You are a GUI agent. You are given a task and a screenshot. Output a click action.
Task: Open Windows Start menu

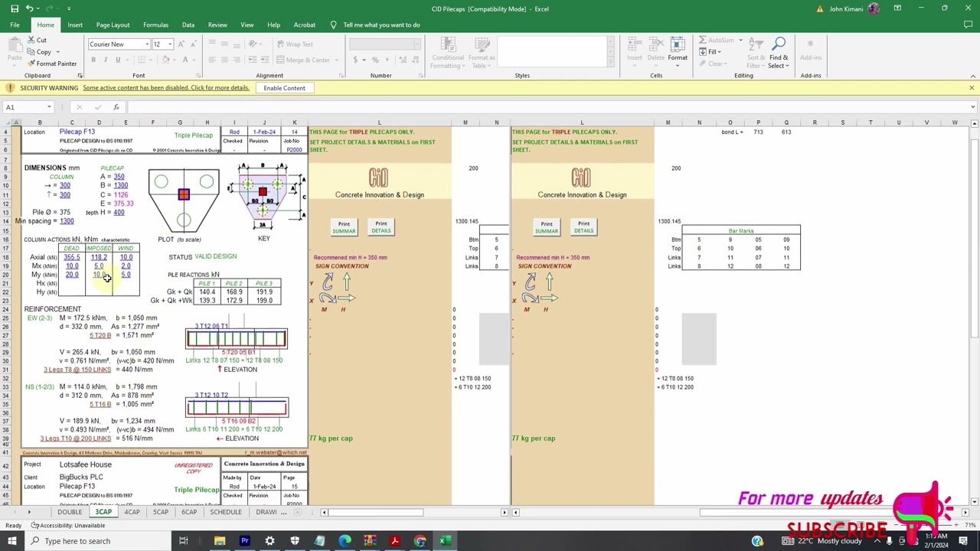point(13,541)
